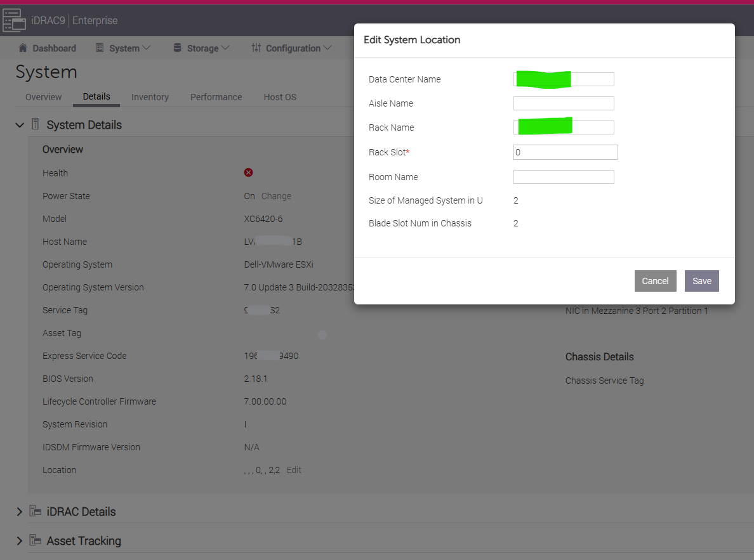Viewport: 754px width, 560px height.
Task: Click the Rack Slot input field
Action: (x=565, y=152)
